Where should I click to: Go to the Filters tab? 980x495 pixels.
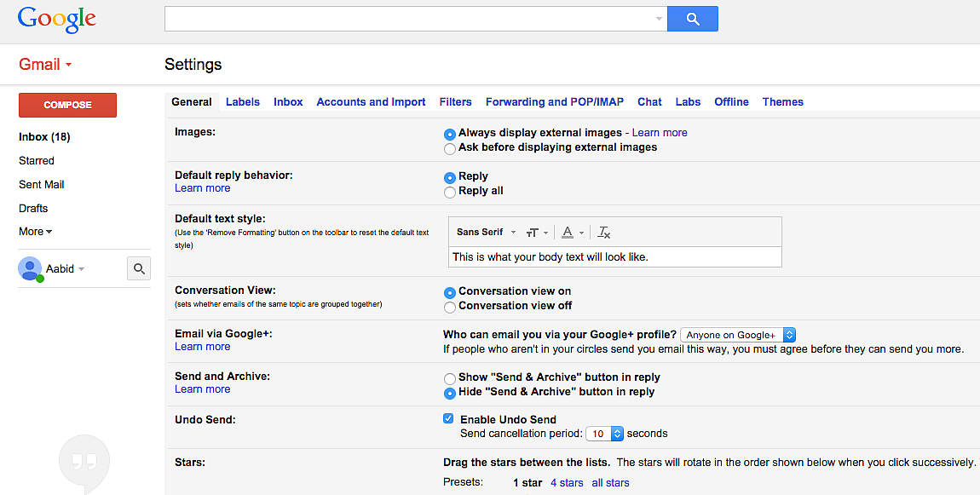[x=456, y=102]
